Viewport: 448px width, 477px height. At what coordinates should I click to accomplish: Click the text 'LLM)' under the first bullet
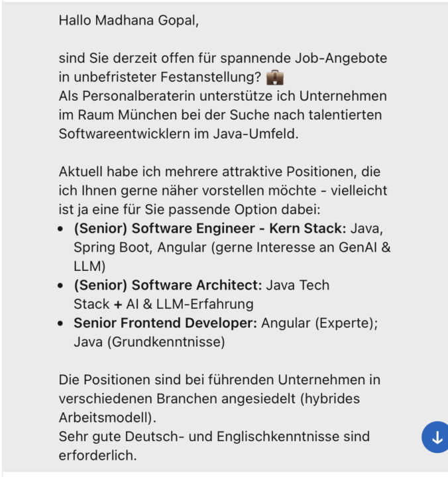click(89, 266)
